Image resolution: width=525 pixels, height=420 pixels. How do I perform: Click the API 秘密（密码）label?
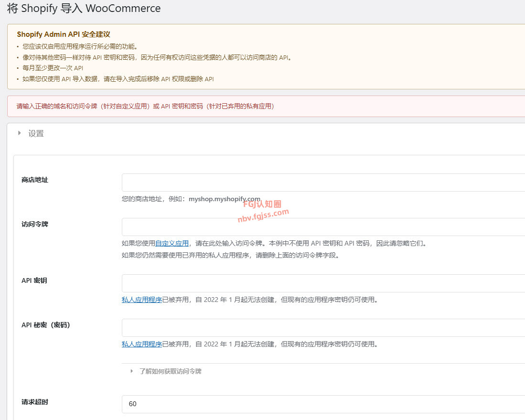[x=45, y=325]
